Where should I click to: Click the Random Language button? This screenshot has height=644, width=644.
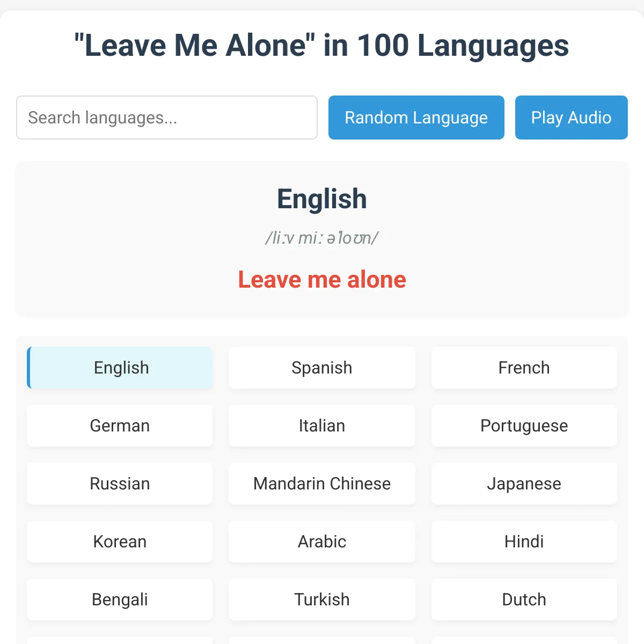coord(416,118)
